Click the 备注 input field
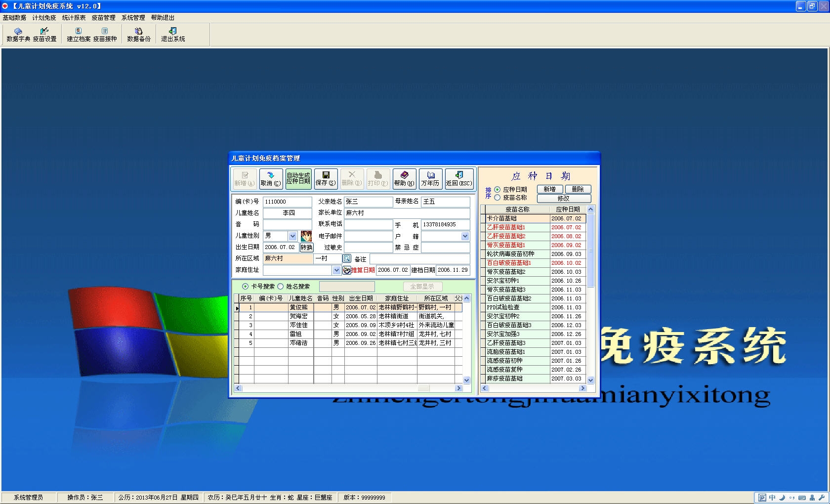This screenshot has height=504, width=830. (x=419, y=259)
